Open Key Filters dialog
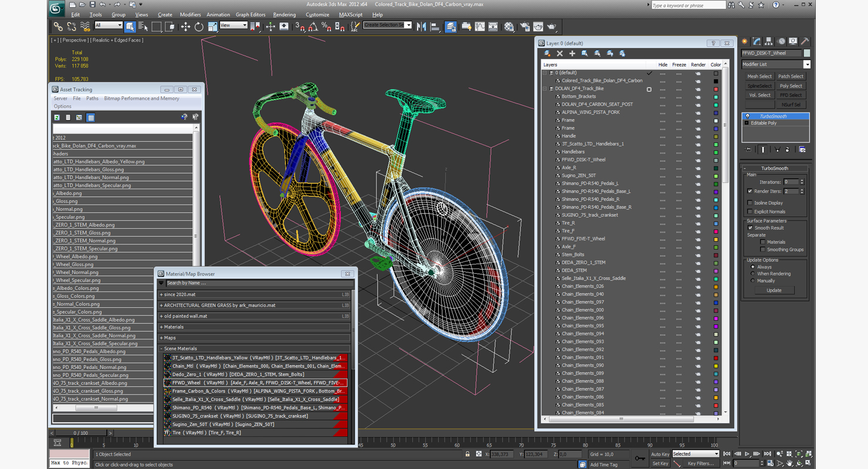 (x=701, y=463)
